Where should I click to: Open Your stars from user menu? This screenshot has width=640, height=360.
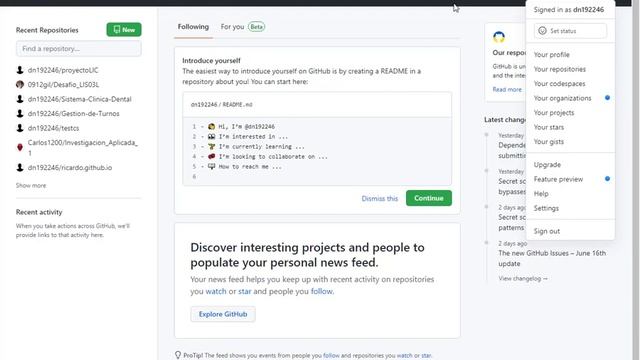(549, 127)
